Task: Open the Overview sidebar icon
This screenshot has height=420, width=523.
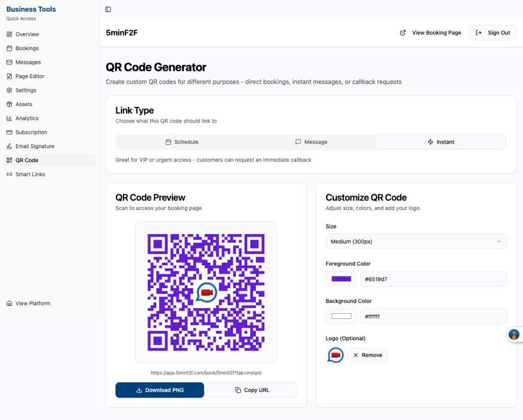Action: click(x=9, y=34)
